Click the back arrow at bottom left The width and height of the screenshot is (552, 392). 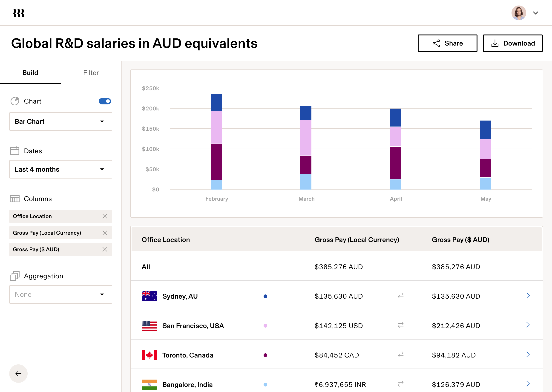coord(18,373)
